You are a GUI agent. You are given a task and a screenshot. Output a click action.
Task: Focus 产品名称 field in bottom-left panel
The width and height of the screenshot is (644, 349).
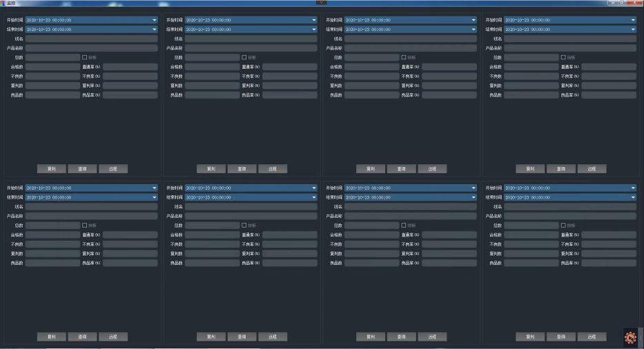coord(91,216)
